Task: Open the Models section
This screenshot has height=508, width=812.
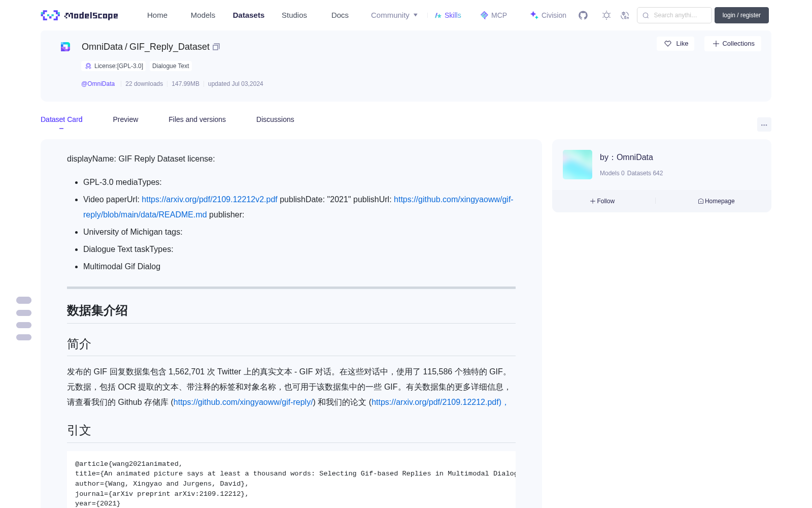Action: click(203, 15)
